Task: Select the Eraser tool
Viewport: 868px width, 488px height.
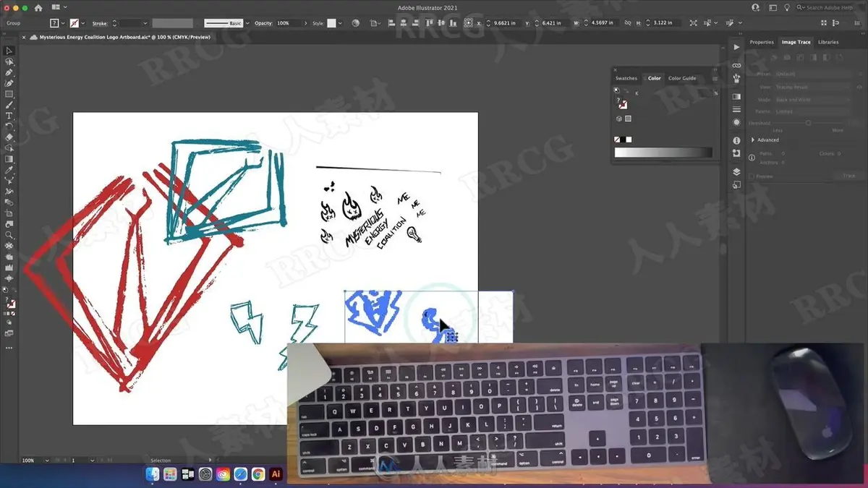Action: [9, 137]
